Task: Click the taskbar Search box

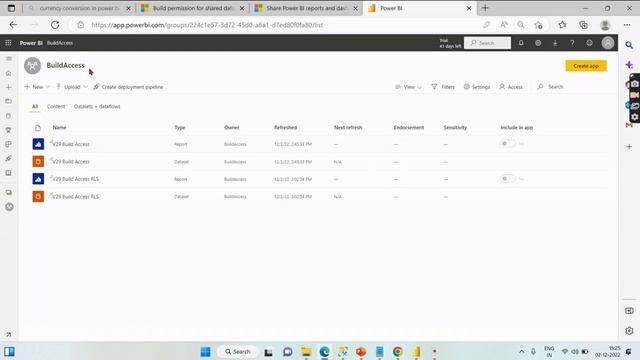Action: click(x=238, y=352)
